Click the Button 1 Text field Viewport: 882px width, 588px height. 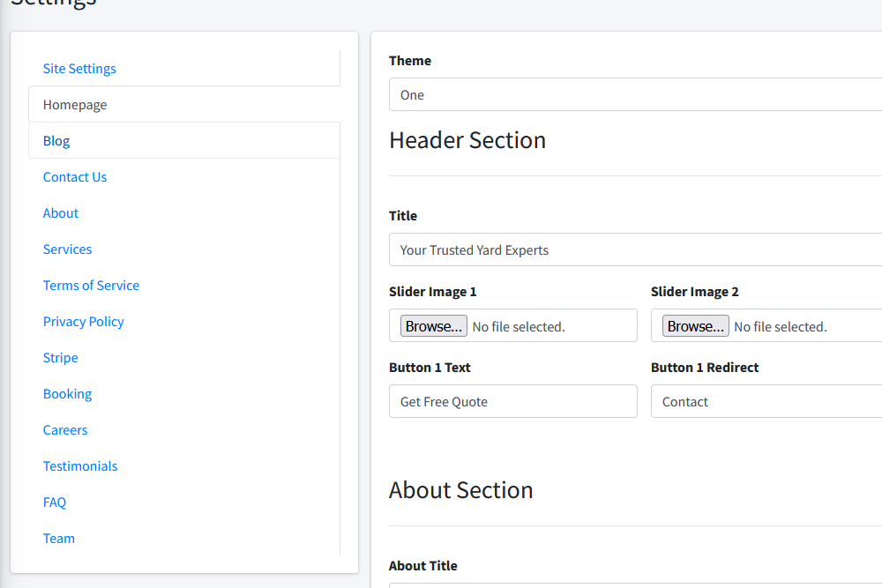(512, 402)
